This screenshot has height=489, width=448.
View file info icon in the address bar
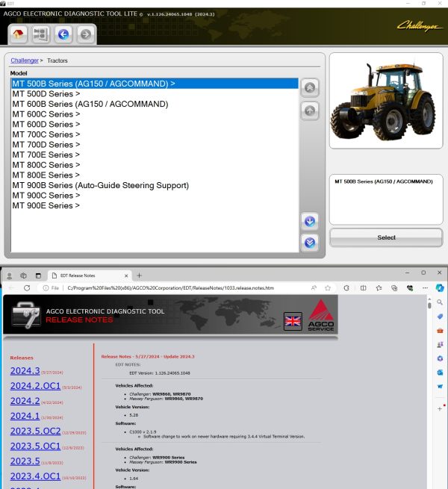tap(46, 288)
